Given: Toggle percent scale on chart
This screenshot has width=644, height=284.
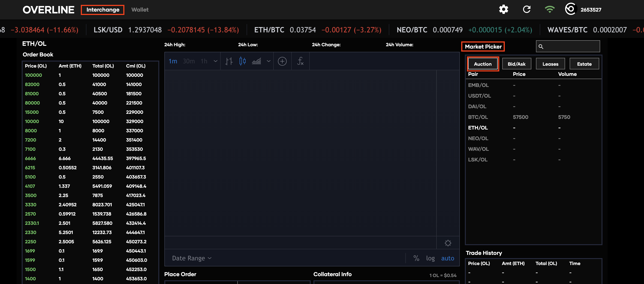Looking at the screenshot, I should [x=416, y=258].
